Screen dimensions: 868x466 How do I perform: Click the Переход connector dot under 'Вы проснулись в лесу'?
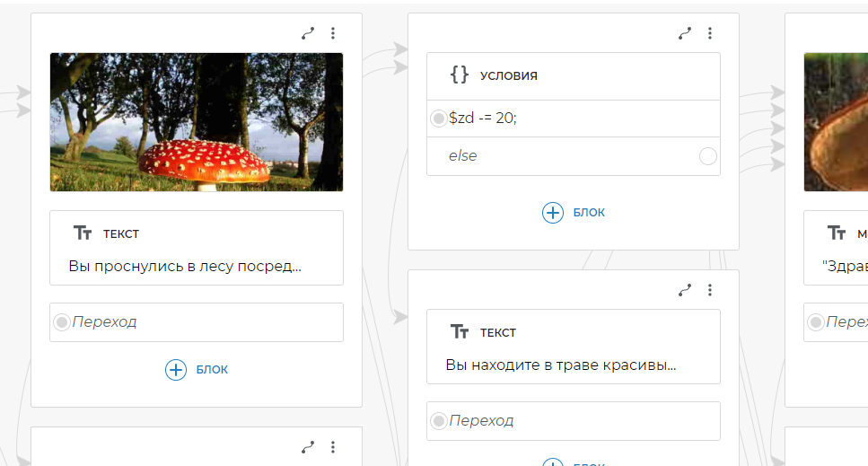click(61, 322)
